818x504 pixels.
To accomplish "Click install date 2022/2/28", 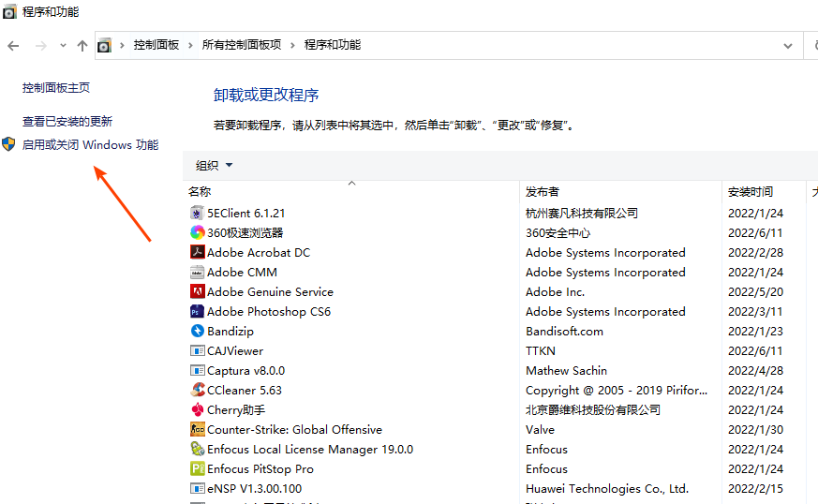I will click(x=755, y=253).
